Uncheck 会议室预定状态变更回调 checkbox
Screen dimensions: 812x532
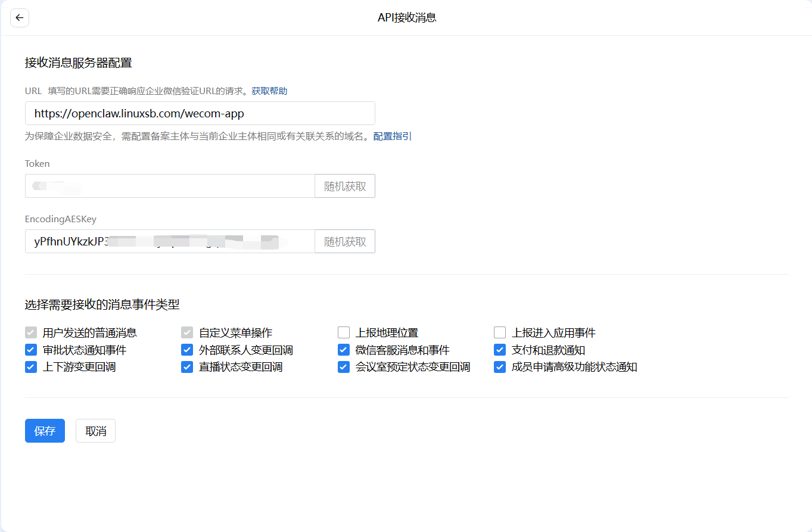click(x=344, y=367)
